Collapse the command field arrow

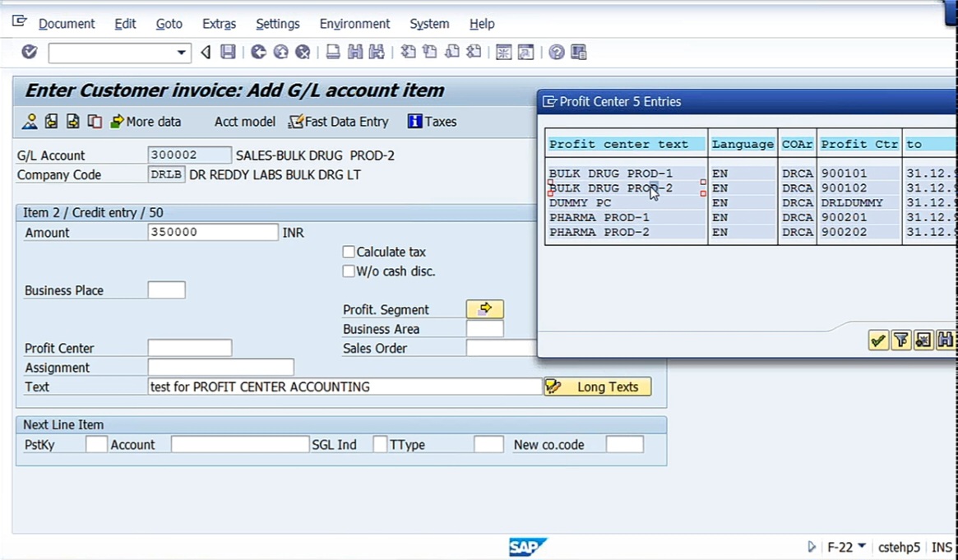click(x=206, y=53)
